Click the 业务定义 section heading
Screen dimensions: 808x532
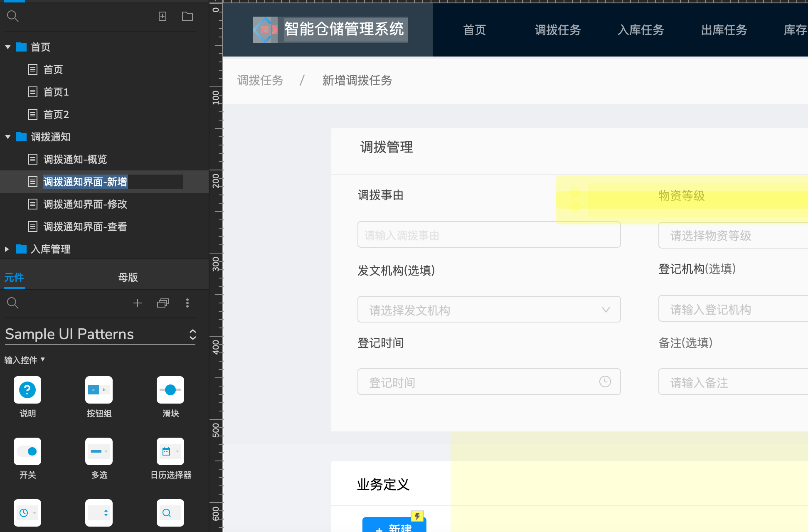(383, 485)
